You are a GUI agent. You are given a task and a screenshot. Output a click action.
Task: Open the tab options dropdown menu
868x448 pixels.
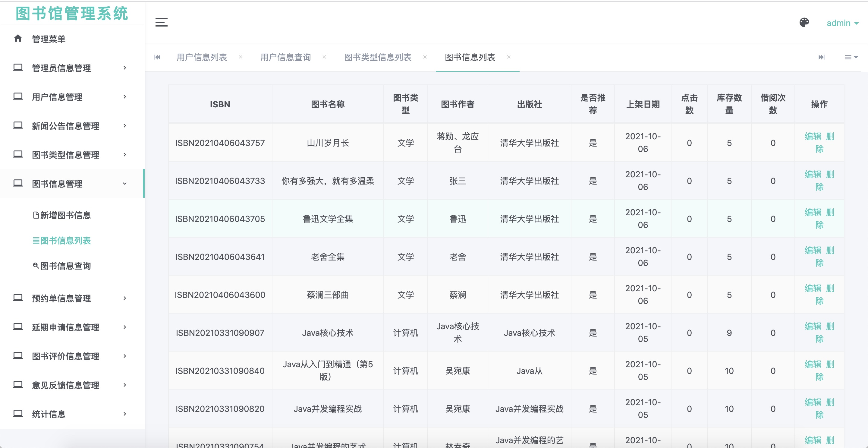851,57
